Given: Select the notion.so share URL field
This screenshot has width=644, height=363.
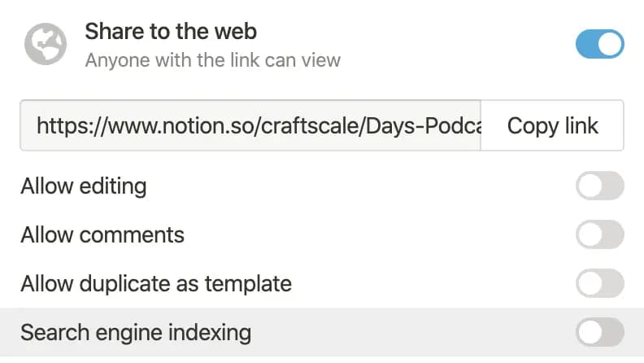Looking at the screenshot, I should 250,125.
